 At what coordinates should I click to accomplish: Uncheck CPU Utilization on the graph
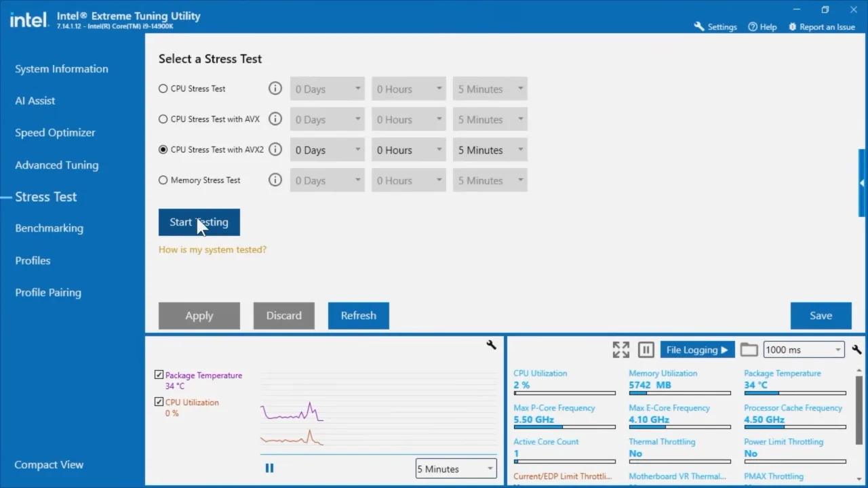[x=159, y=401]
